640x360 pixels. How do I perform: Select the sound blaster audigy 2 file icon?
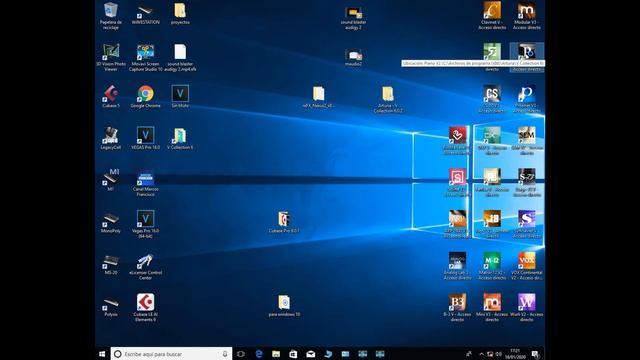180,58
